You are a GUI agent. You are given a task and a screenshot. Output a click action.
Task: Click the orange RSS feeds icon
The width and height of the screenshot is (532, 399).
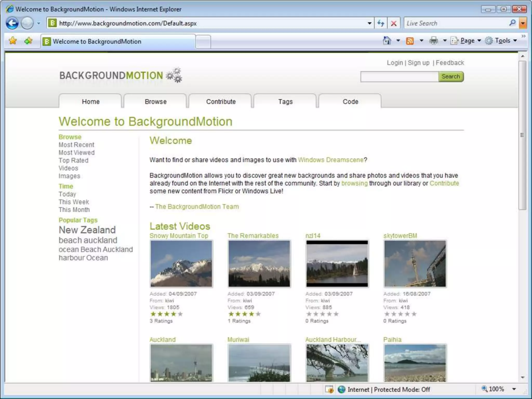(410, 41)
